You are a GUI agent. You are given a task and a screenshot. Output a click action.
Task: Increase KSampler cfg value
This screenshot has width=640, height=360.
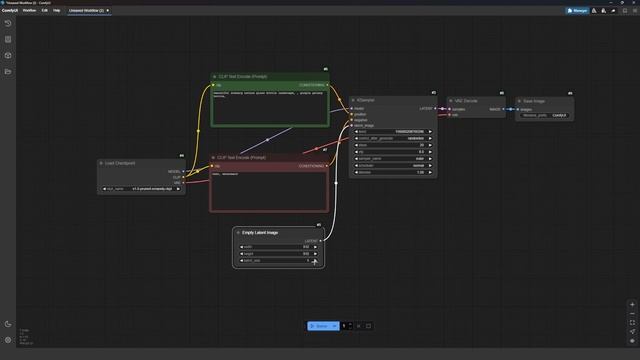click(430, 152)
